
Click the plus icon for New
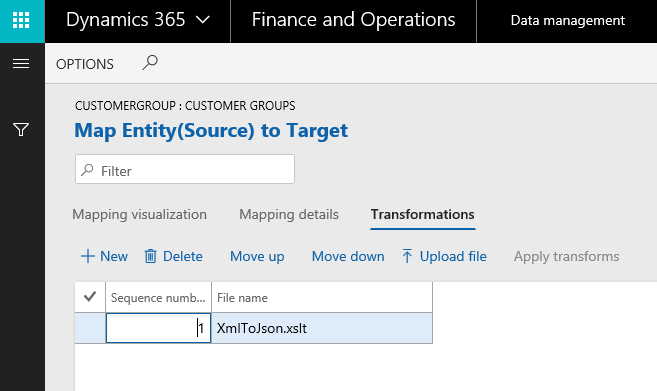coord(88,256)
